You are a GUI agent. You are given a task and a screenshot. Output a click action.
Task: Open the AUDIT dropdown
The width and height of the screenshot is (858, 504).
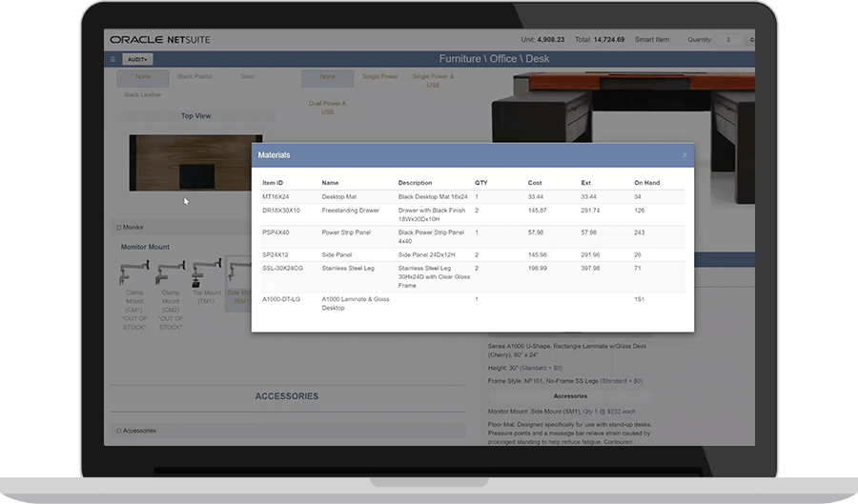[x=137, y=59]
